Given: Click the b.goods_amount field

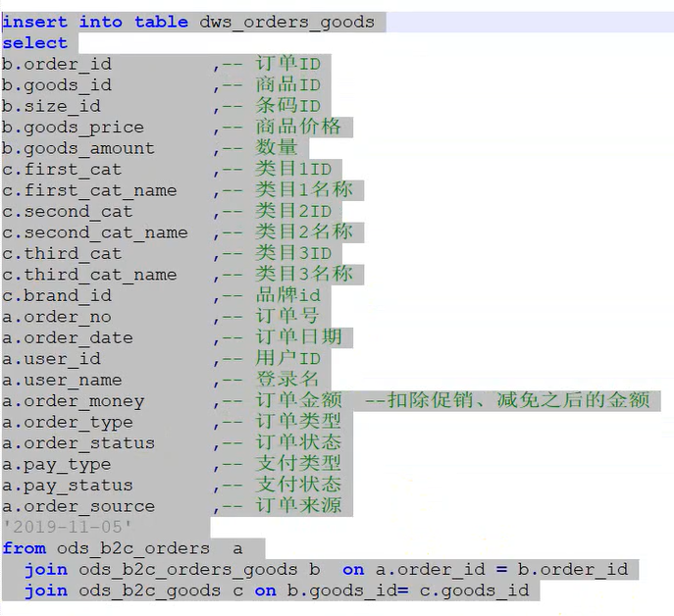Looking at the screenshot, I should [78, 149].
